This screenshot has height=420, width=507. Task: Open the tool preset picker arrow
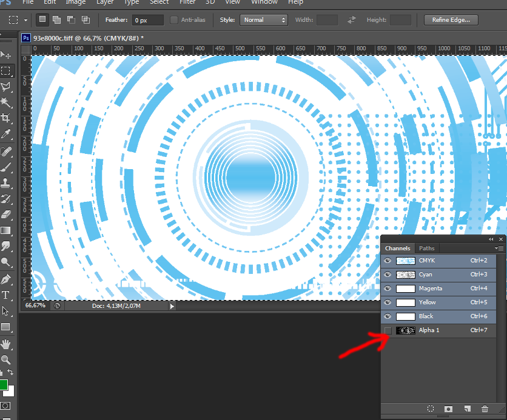click(25, 20)
